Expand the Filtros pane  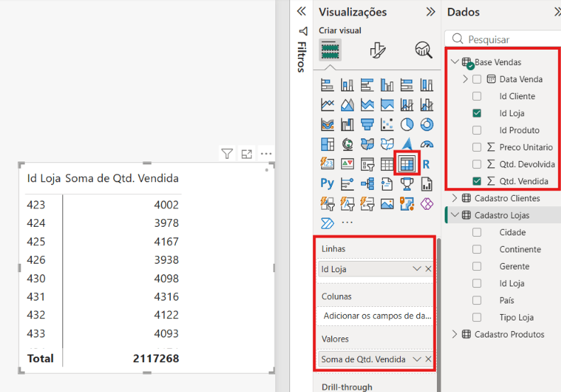pos(301,11)
